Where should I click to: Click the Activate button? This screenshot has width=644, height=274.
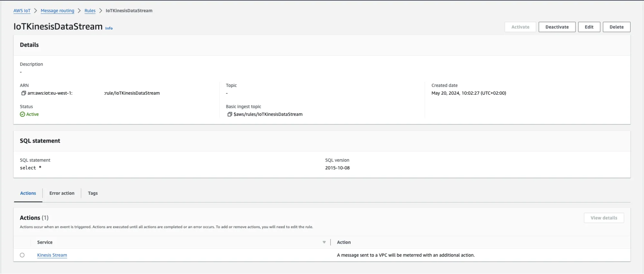pyautogui.click(x=520, y=27)
